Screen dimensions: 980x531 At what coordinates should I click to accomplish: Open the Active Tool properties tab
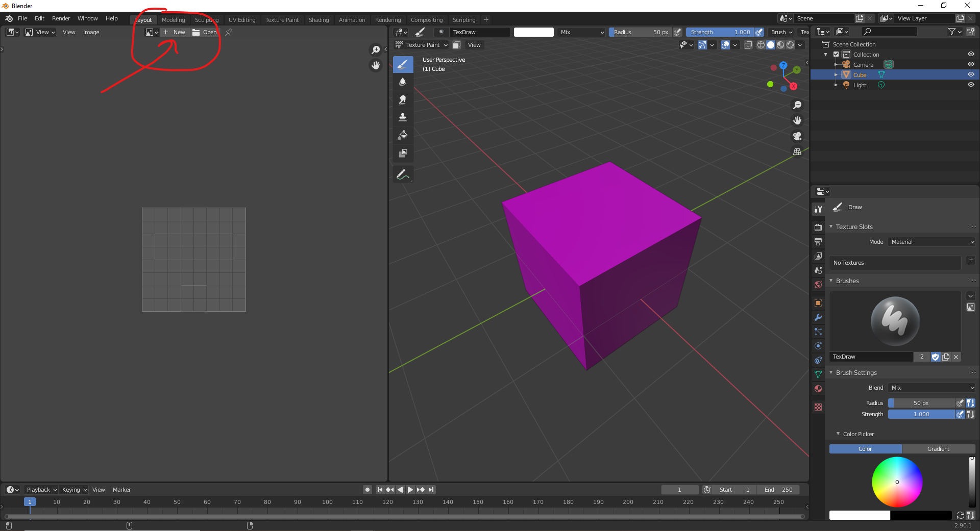[x=818, y=209]
